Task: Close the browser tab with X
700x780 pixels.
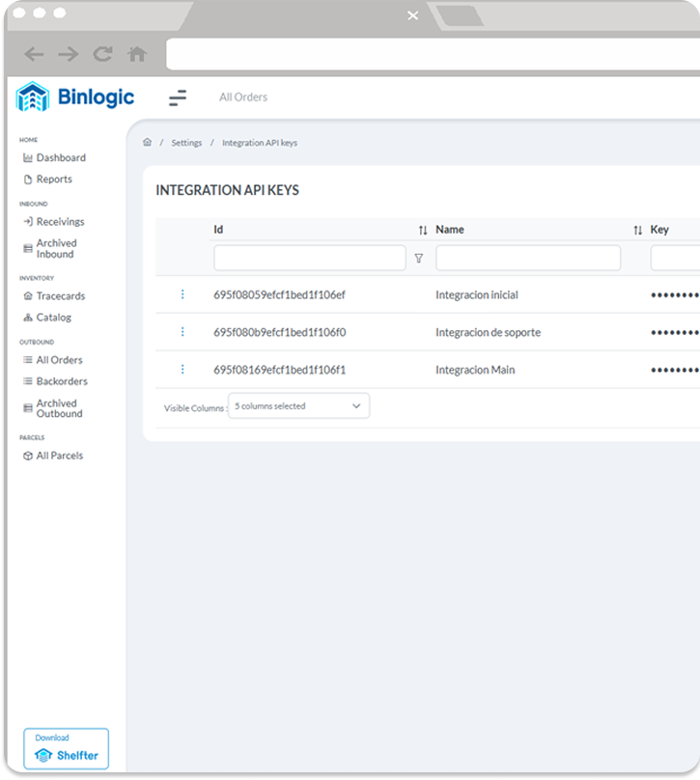Action: point(412,15)
